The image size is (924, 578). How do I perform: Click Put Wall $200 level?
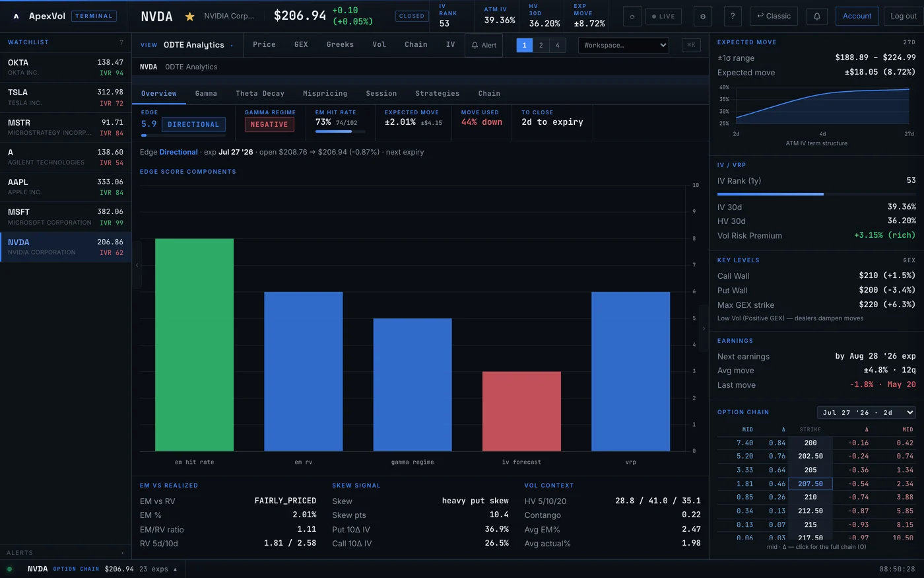tap(816, 290)
